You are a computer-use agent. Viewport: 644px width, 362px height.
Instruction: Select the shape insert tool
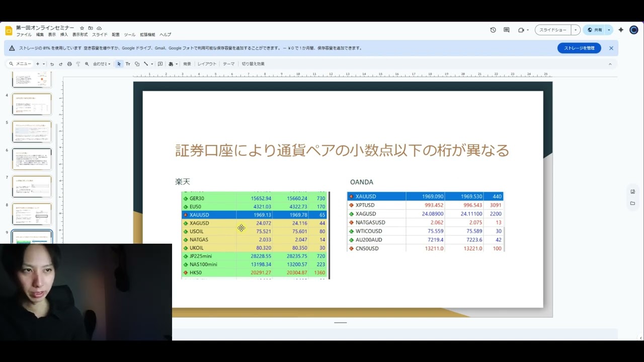click(137, 64)
